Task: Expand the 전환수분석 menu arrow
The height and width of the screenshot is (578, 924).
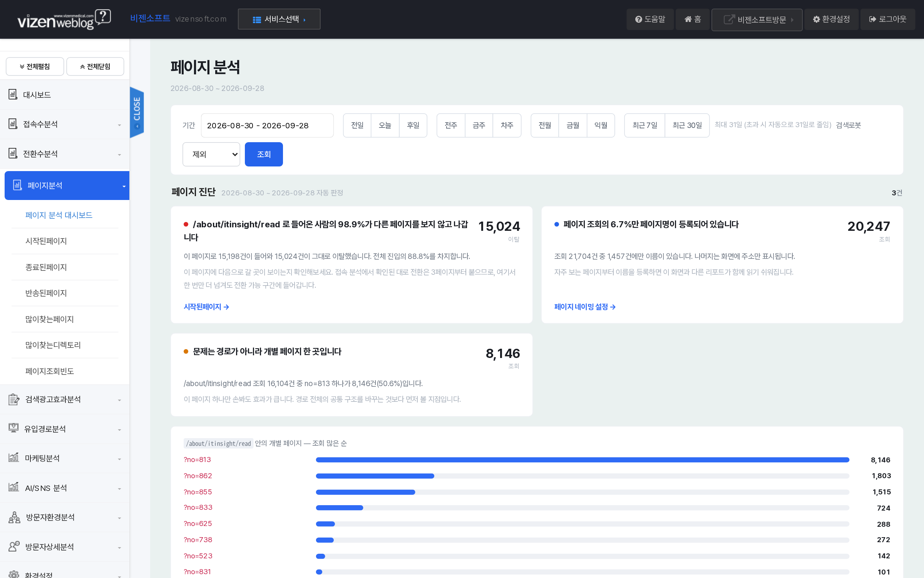Action: [119, 155]
